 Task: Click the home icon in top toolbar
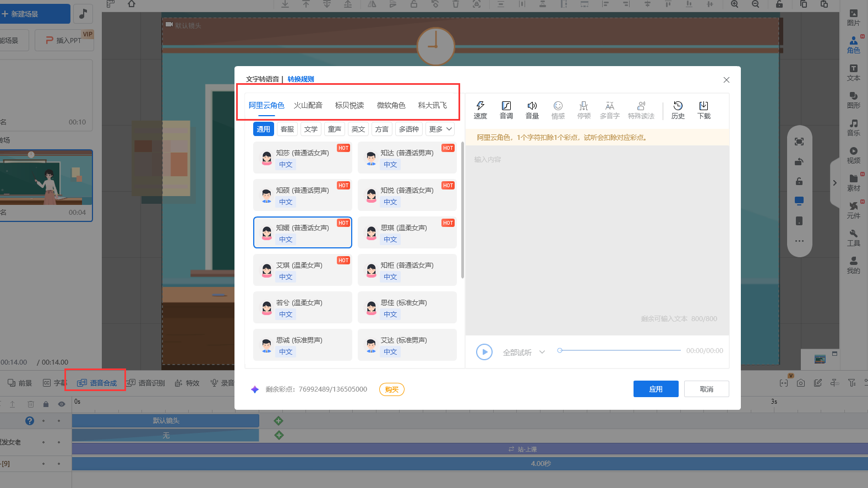pyautogui.click(x=132, y=4)
